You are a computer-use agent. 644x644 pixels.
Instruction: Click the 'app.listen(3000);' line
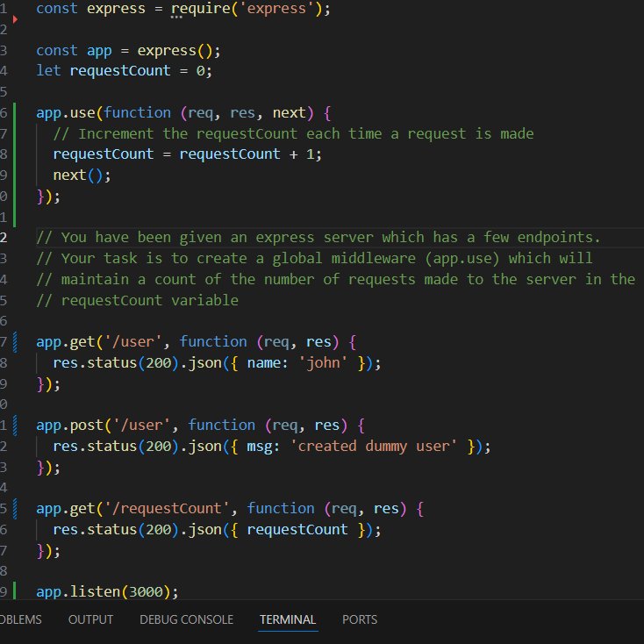point(107,592)
